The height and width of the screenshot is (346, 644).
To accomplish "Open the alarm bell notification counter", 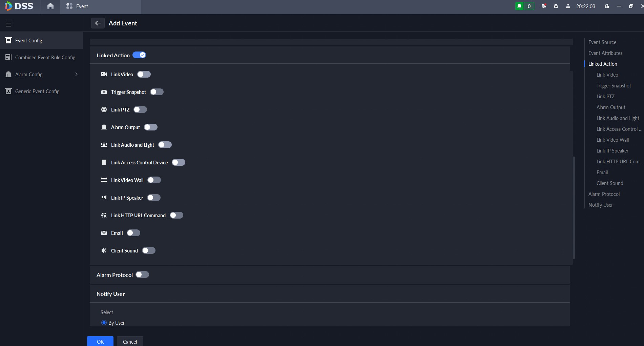I will tap(524, 6).
